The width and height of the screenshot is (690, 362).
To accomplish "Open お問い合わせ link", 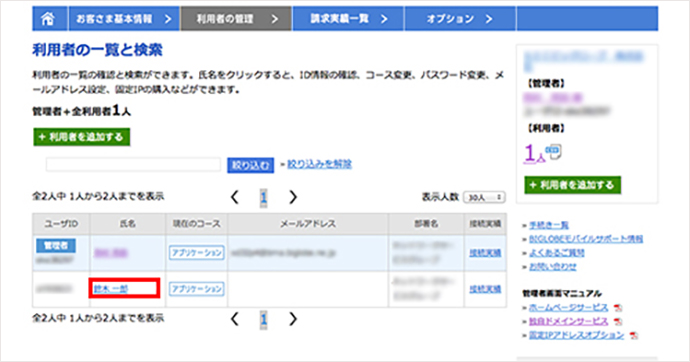I will (553, 267).
